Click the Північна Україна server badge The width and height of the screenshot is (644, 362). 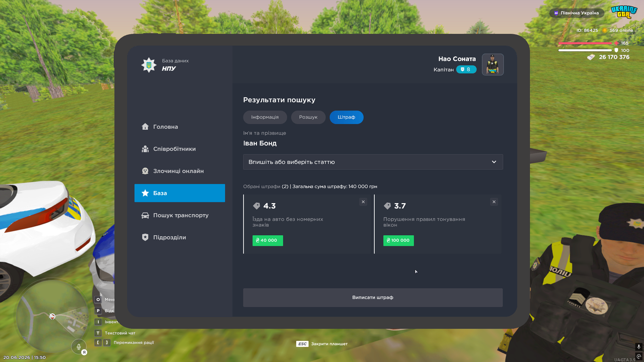(x=577, y=13)
